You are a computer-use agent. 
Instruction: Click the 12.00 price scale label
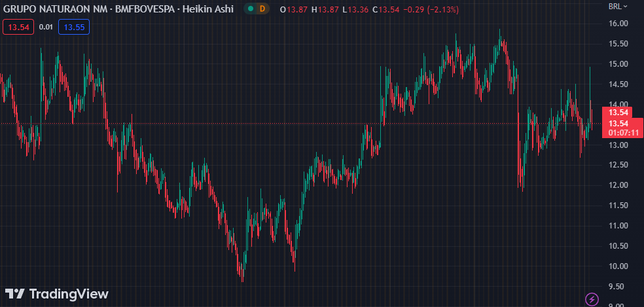(618, 185)
